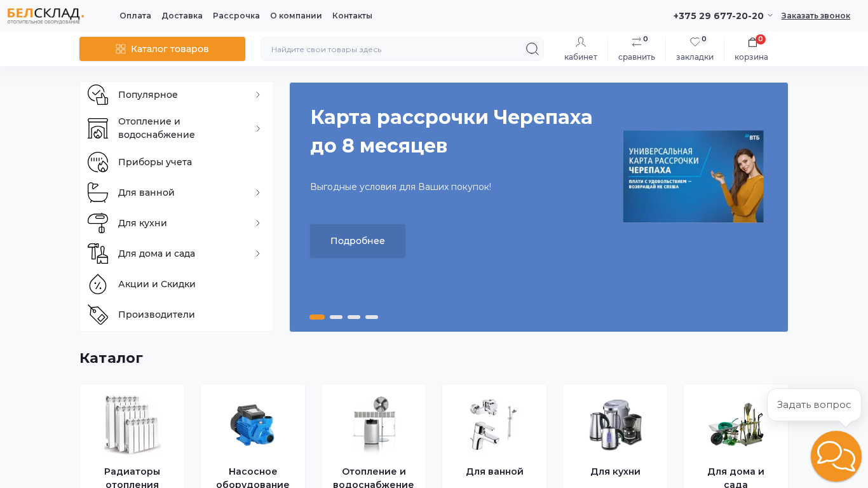Click the Черепаха card banner image
Screen dimensions: 868x488
[x=693, y=177]
